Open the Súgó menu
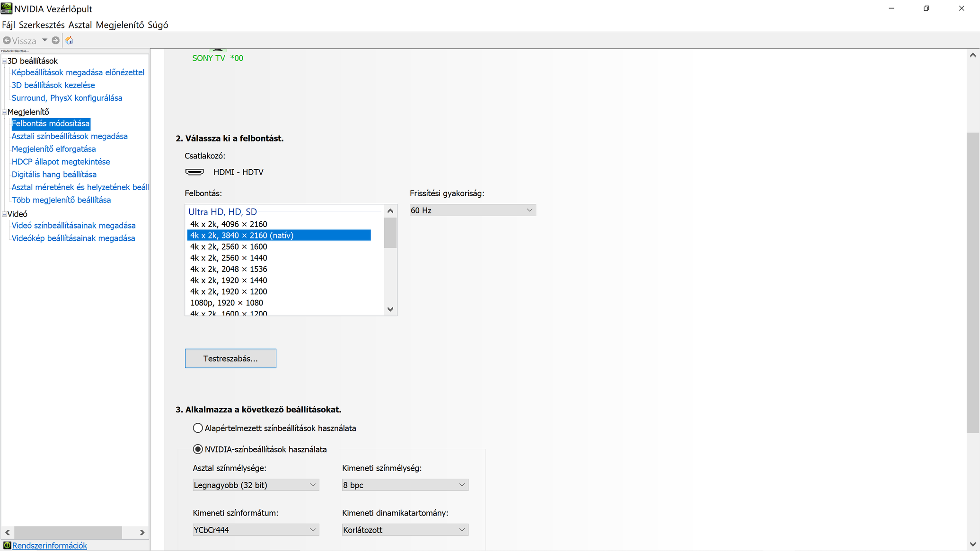This screenshot has height=551, width=980. click(x=158, y=25)
